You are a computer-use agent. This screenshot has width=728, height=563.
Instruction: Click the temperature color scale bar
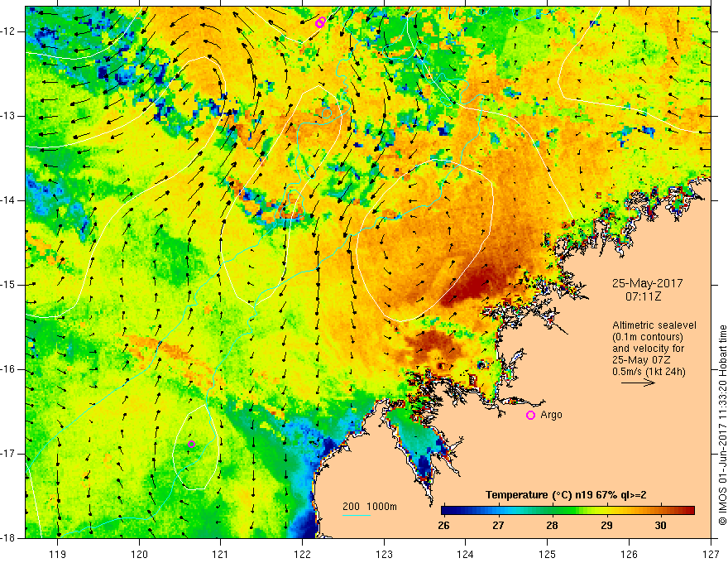click(568, 510)
